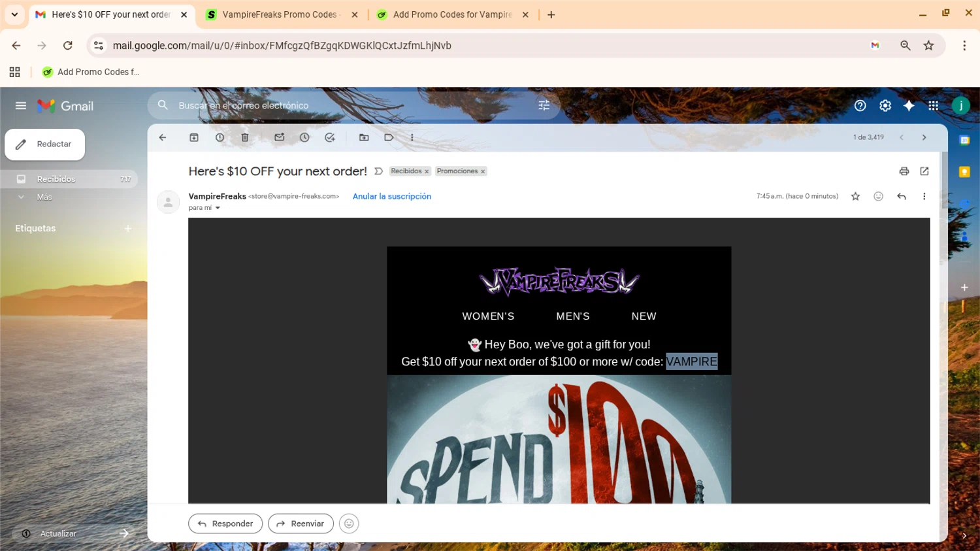Select the Gmail Here's $10 OFF tab
Image resolution: width=980 pixels, height=551 pixels.
pos(111,14)
